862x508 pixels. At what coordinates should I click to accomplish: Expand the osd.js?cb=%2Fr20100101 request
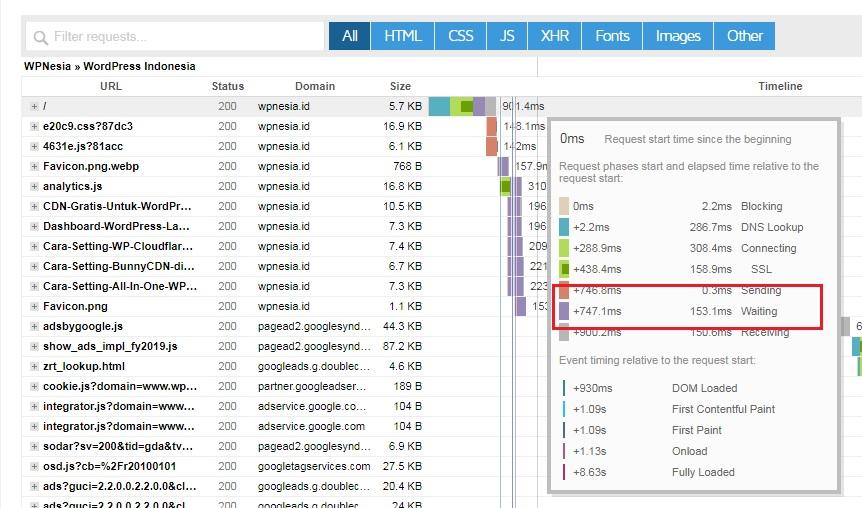[34, 466]
